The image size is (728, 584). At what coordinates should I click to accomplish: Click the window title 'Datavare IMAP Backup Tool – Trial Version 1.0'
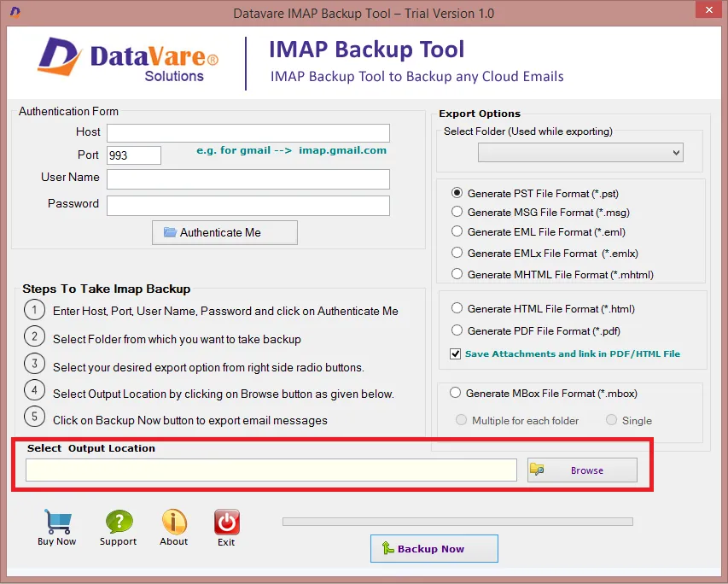[x=364, y=13]
